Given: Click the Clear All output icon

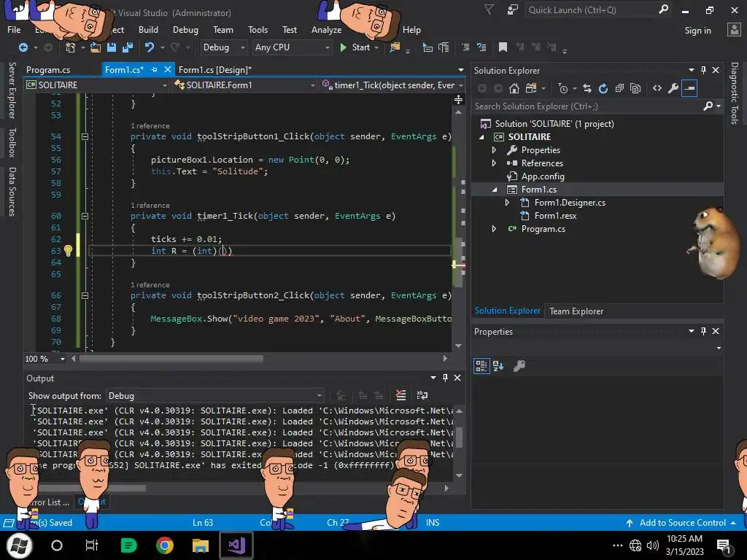Looking at the screenshot, I should pos(401,395).
